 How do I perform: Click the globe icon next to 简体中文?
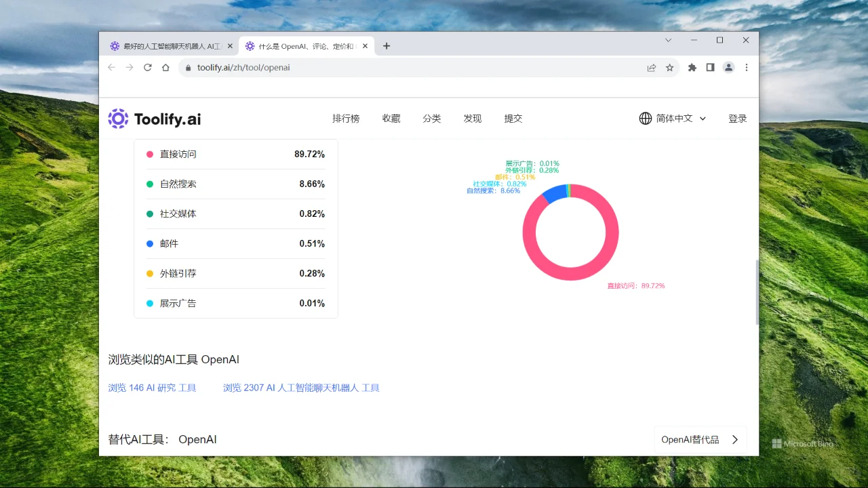pyautogui.click(x=645, y=118)
